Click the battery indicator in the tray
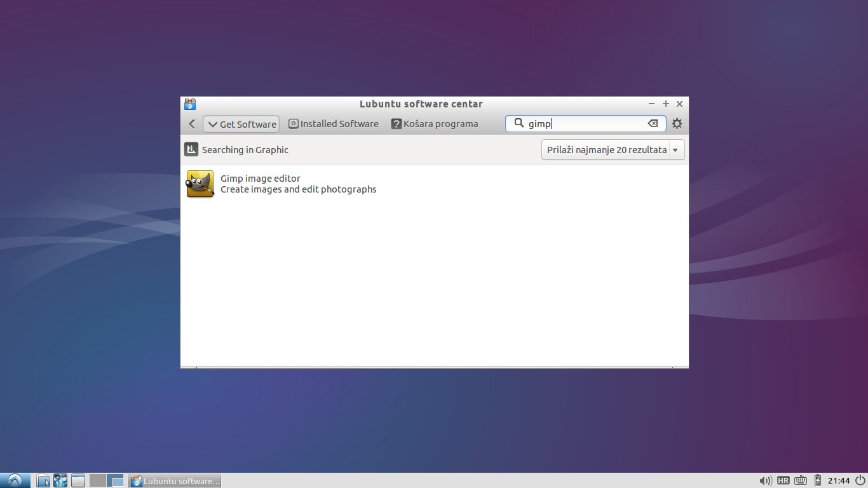868x488 pixels. click(818, 481)
